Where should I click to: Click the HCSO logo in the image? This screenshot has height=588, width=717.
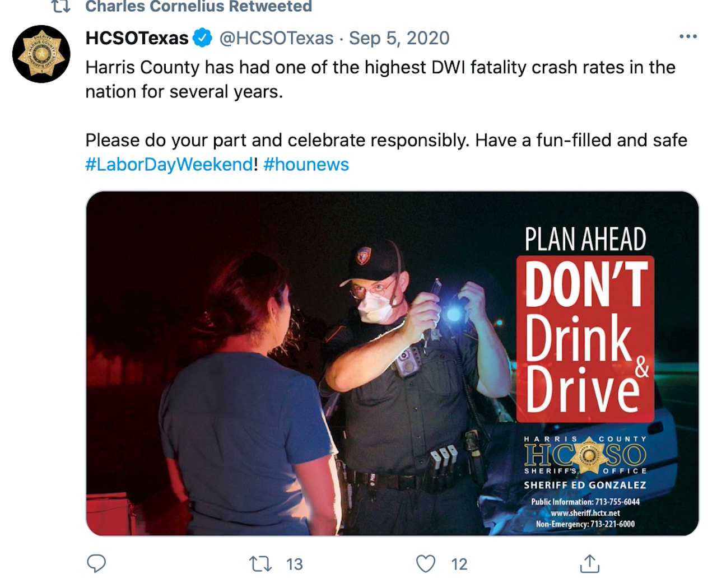click(585, 455)
